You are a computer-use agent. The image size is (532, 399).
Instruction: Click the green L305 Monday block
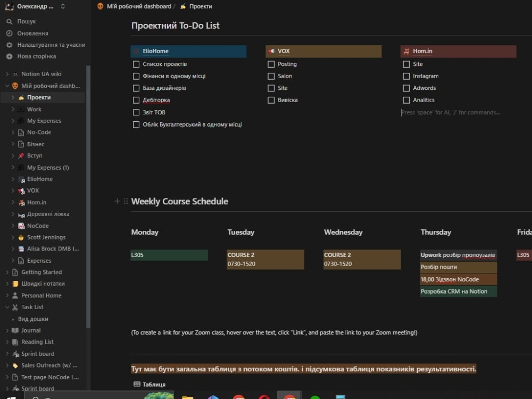pos(169,255)
